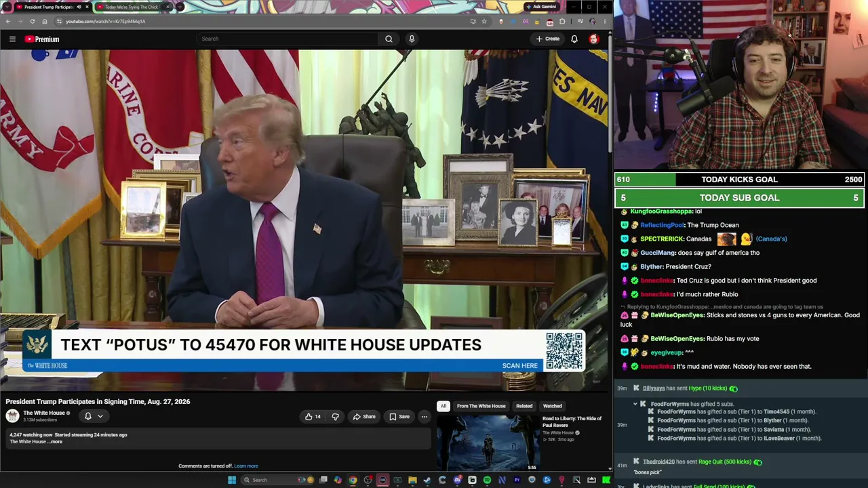The image size is (868, 488).
Task: Open Spotify from the taskbar
Action: 487,480
